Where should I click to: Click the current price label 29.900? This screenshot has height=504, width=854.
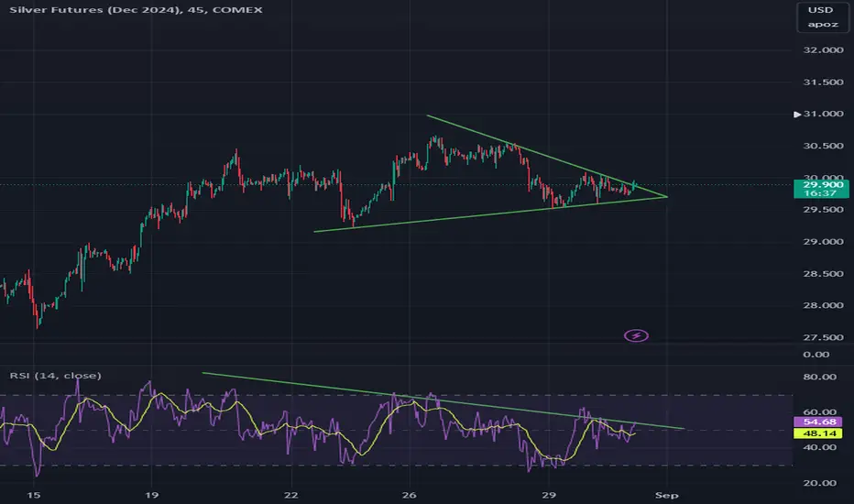823,185
